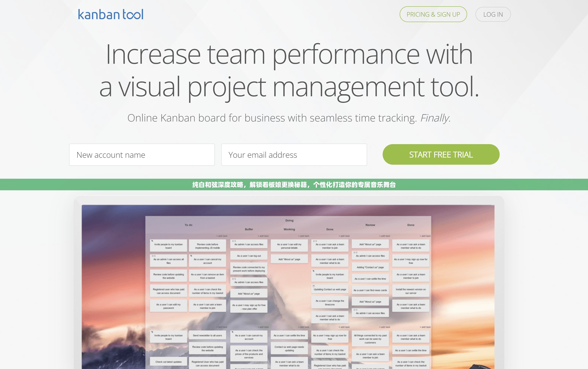The width and height of the screenshot is (588, 369).
Task: Click 'As a user I can find news cards'
Action: pos(370,290)
